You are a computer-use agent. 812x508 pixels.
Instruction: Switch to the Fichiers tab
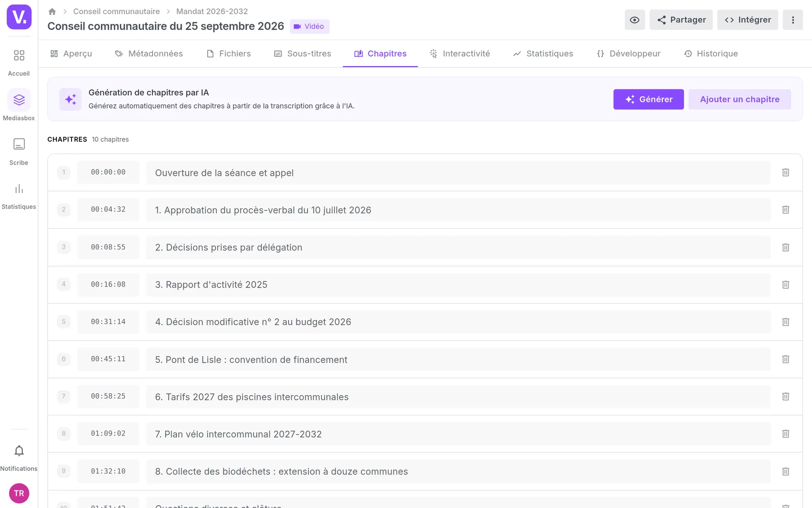coord(229,53)
